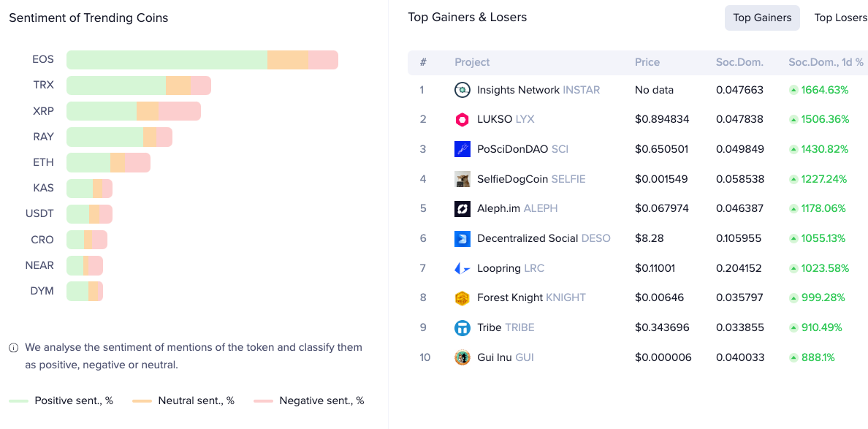Sort by the Soc.Dom. column header
This screenshot has height=429, width=868.
click(x=739, y=62)
